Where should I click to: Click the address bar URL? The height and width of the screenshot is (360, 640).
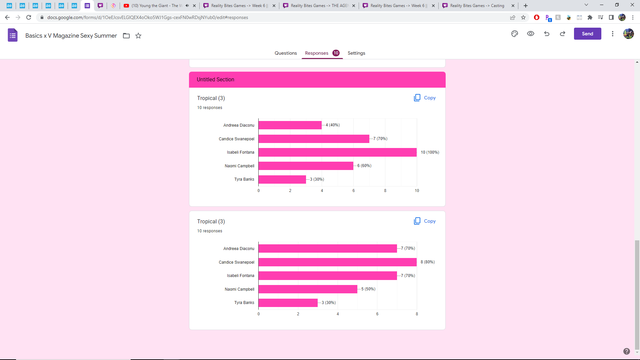(x=147, y=18)
